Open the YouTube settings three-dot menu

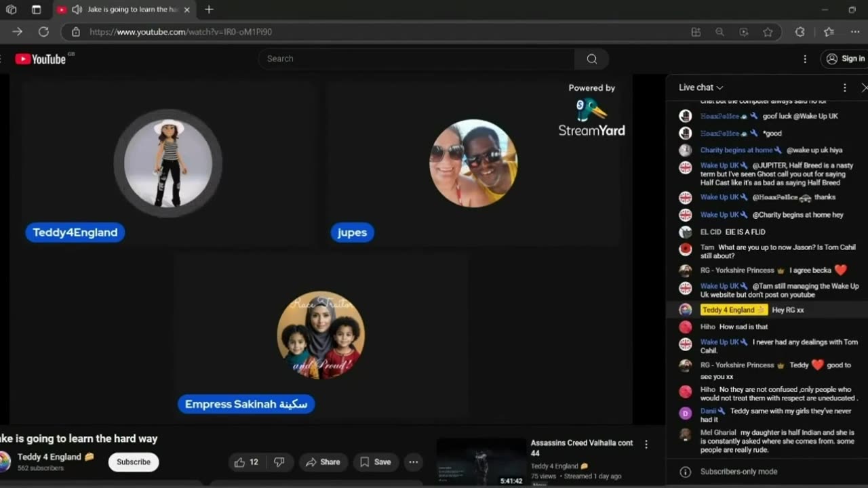[805, 59]
